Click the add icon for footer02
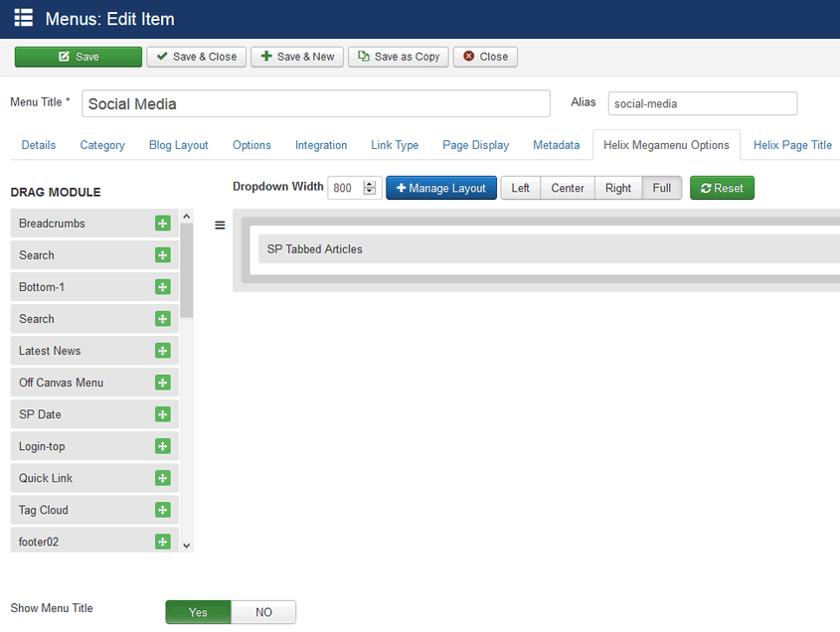Viewport: 840px width, 632px height. (163, 542)
